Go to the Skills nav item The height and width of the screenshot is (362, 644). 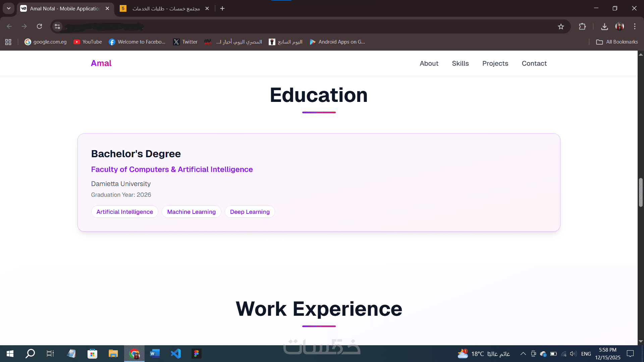(x=460, y=63)
